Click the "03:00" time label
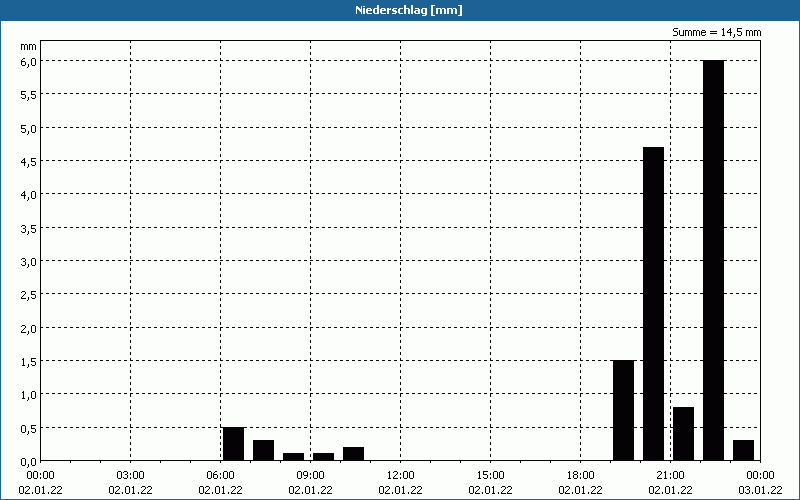 click(x=131, y=476)
